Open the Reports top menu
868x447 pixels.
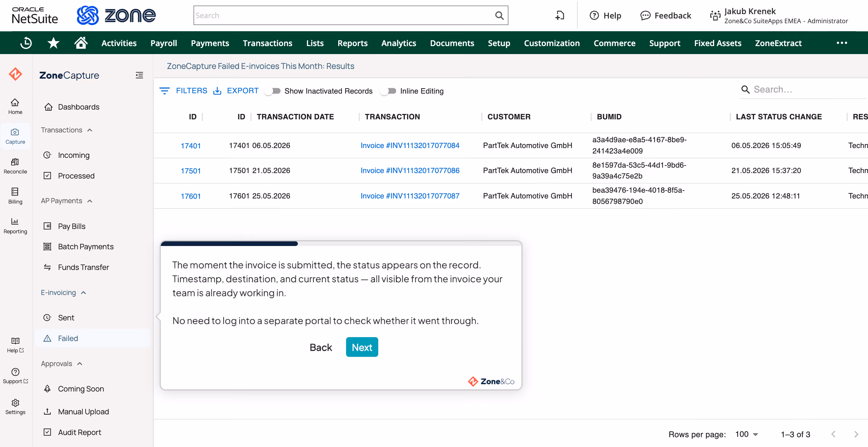tap(352, 43)
